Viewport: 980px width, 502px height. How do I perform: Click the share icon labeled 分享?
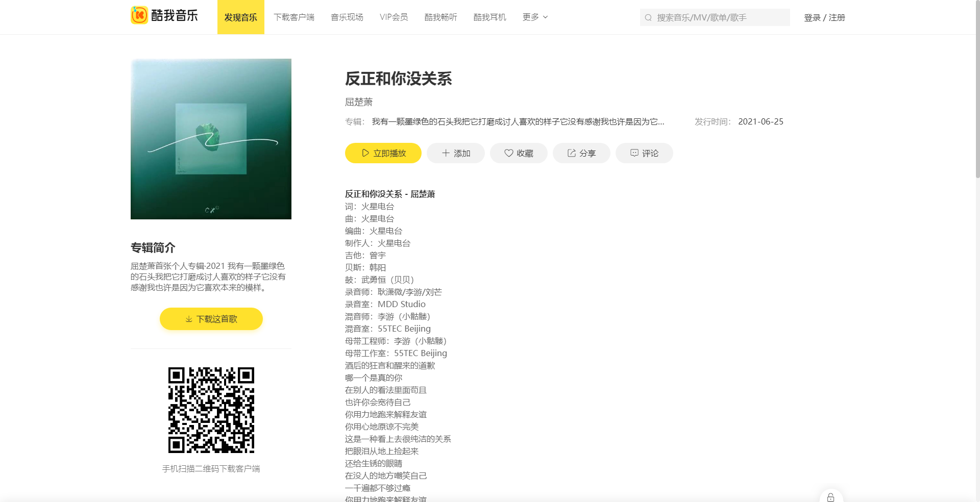[x=570, y=153]
